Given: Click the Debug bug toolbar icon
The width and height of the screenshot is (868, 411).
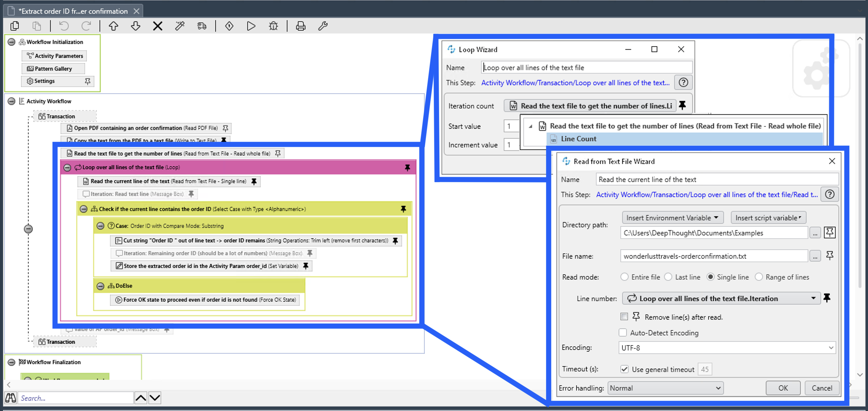Looking at the screenshot, I should (x=273, y=26).
